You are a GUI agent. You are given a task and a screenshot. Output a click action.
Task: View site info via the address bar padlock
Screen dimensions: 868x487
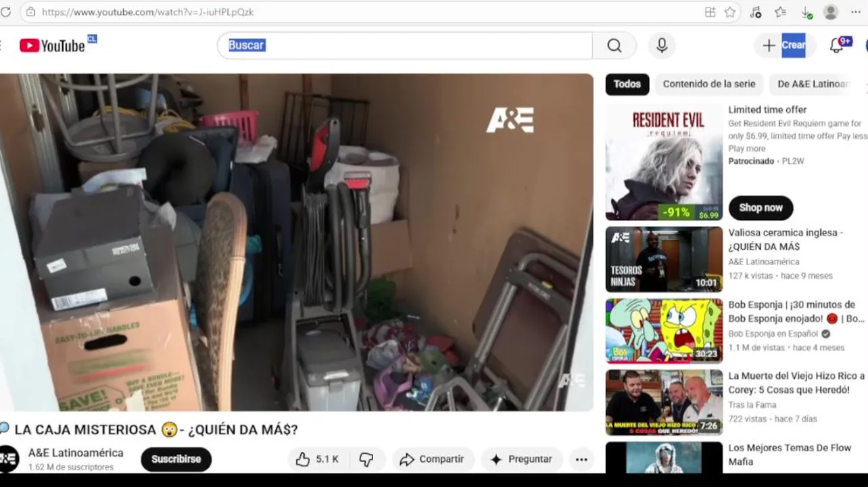(x=30, y=12)
